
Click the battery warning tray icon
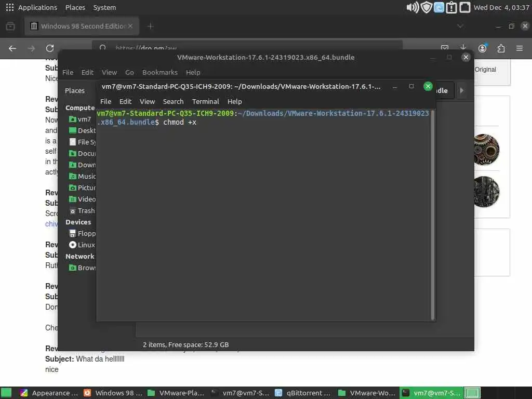pyautogui.click(x=451, y=7)
